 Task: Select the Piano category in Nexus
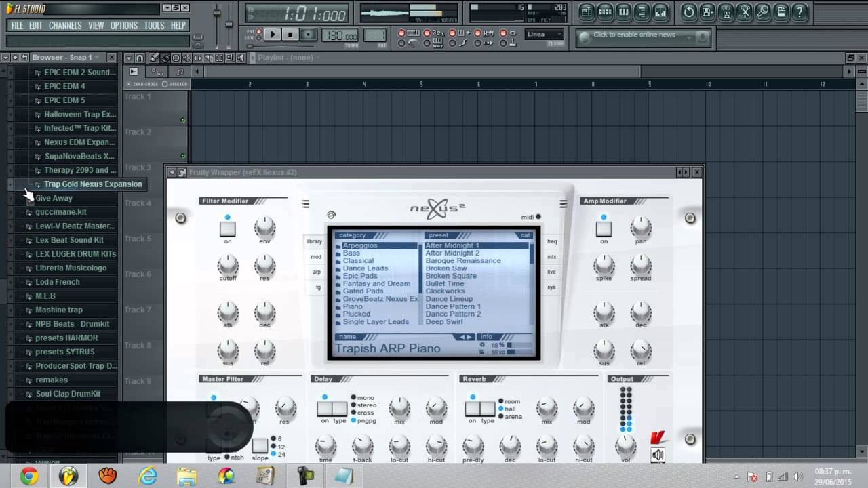[x=353, y=306]
